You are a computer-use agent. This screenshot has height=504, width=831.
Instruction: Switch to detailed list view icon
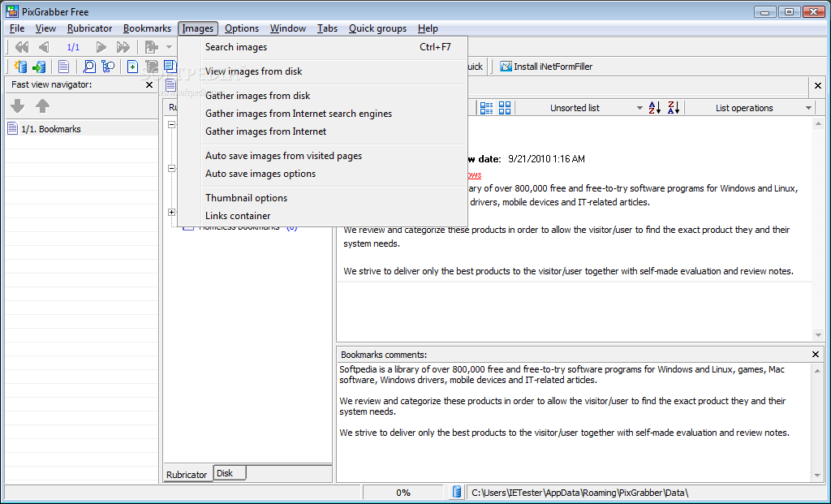click(486, 108)
